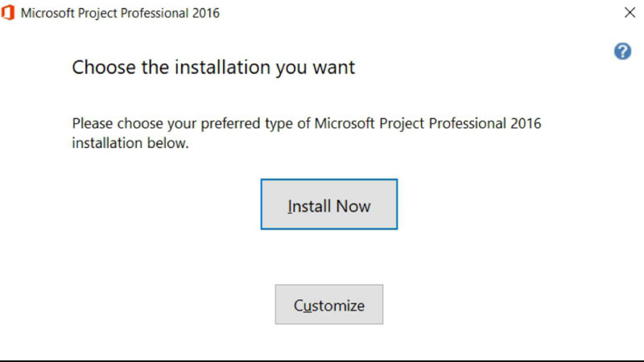Click the underlined "u" in Customize
Viewport: 644px width, 362px height.
coord(308,306)
